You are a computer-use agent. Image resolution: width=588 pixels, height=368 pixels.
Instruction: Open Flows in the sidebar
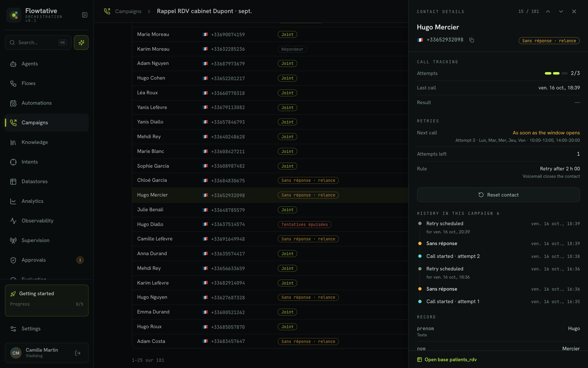pos(47,83)
